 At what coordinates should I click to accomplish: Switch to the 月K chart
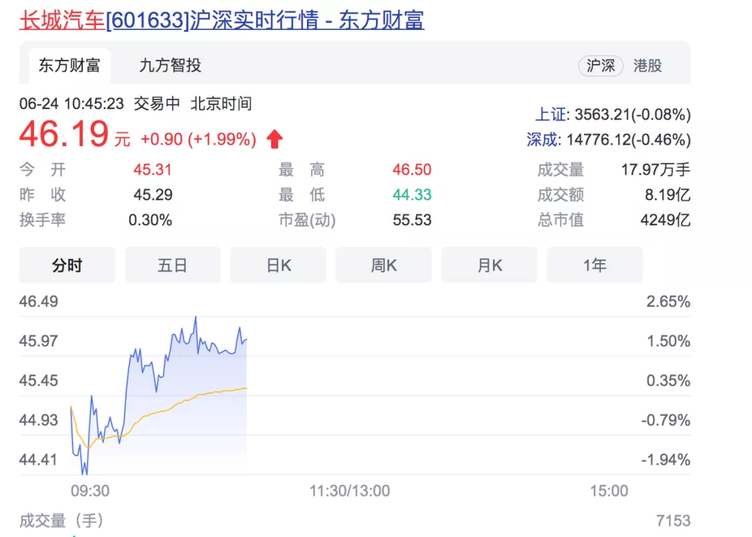click(x=489, y=265)
